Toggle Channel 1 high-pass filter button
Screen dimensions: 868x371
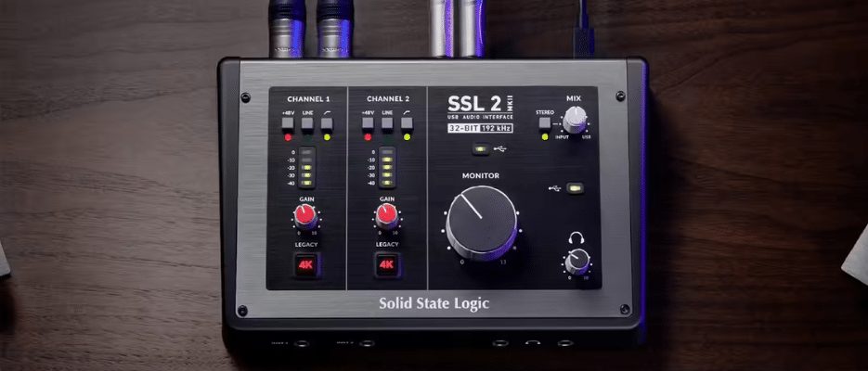327,123
